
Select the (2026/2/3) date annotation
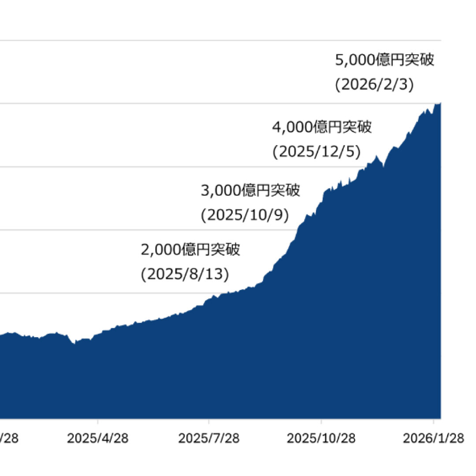[374, 85]
